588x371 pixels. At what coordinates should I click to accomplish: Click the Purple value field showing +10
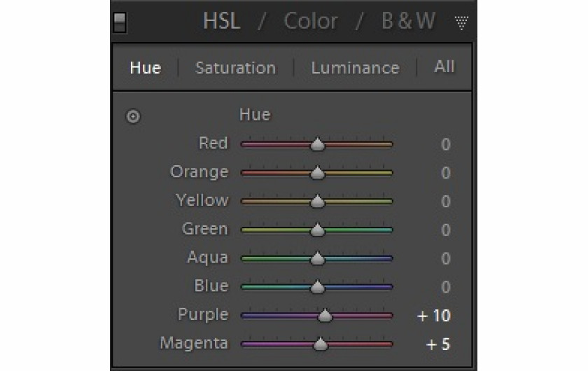pos(434,316)
